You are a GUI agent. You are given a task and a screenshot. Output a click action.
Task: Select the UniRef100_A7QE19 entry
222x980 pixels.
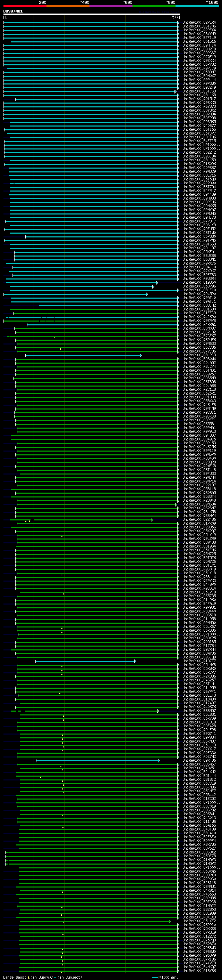coord(199,57)
